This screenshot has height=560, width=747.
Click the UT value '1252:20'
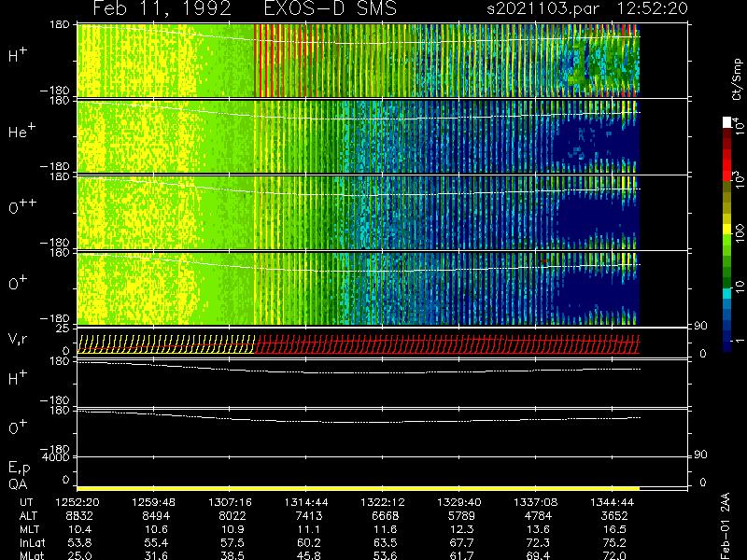pyautogui.click(x=78, y=502)
